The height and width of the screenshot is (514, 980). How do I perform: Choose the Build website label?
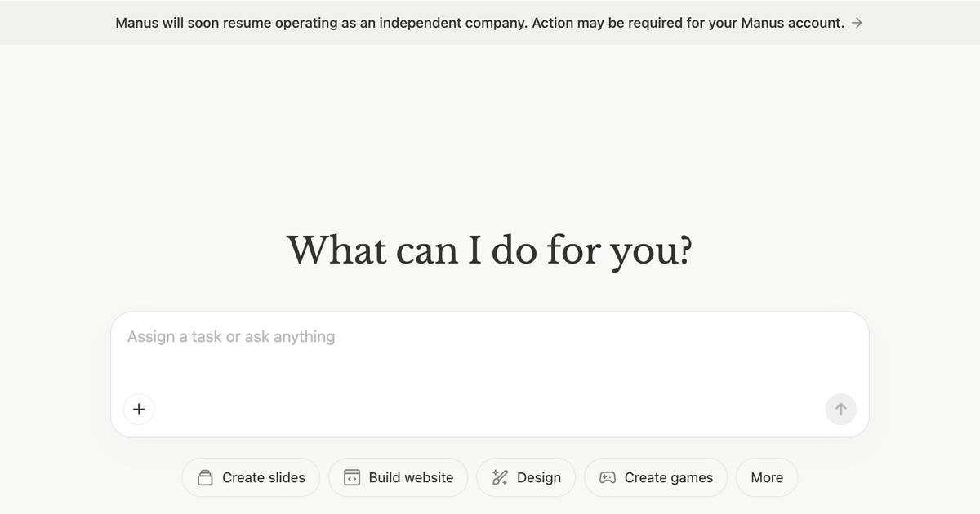click(411, 478)
